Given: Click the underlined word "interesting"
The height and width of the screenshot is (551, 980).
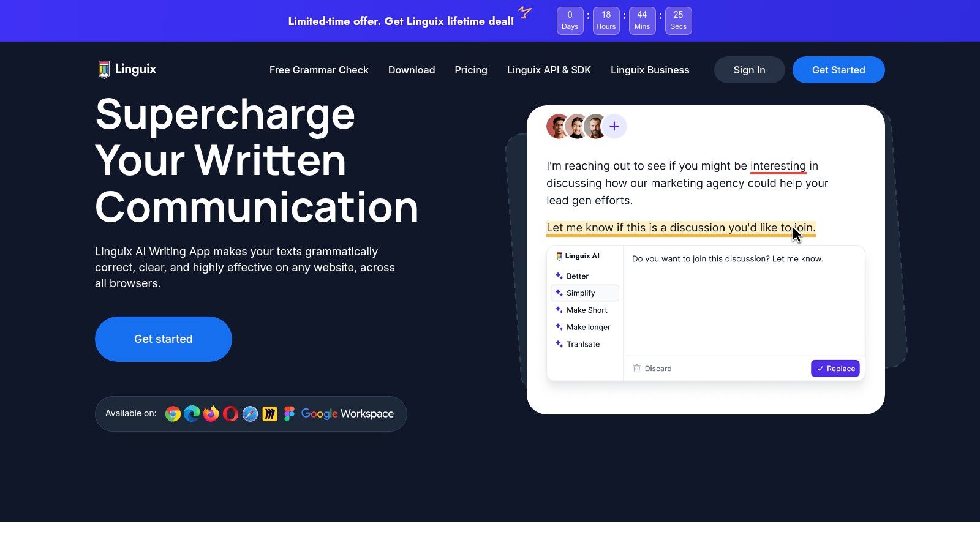Looking at the screenshot, I should pos(778,166).
